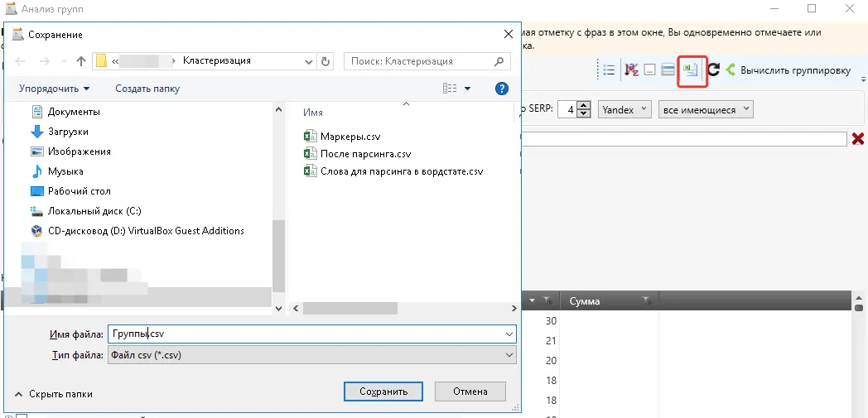This screenshot has width=868, height=418.
Task: Select Слова для парсинга в вордстате.csv
Action: 393,171
